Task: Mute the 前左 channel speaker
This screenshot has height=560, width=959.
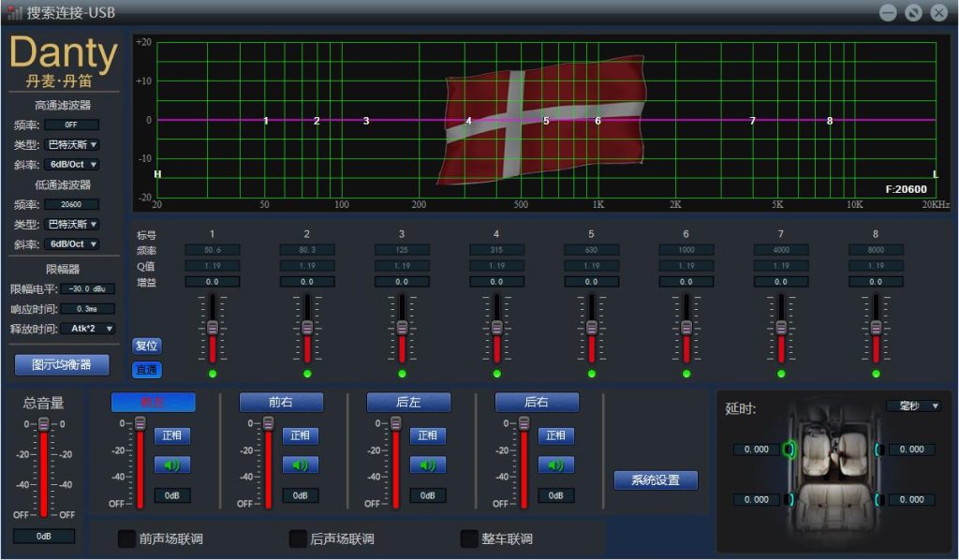Action: tap(172, 465)
